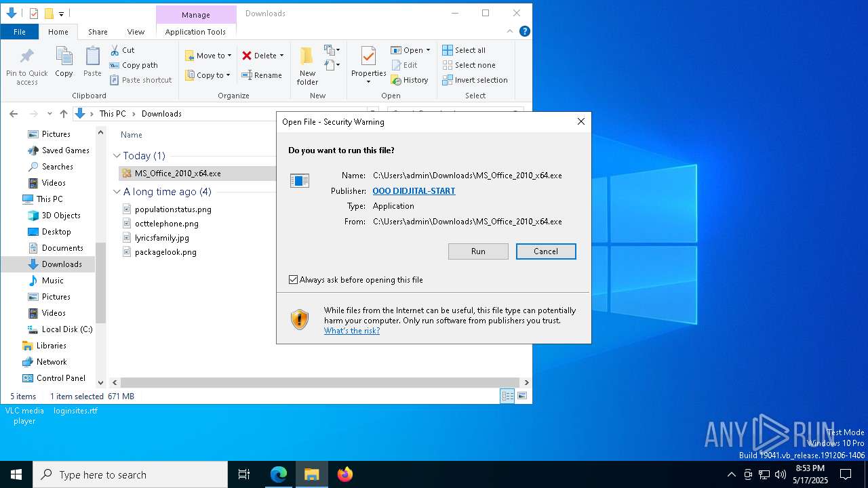Select populationstatus.png file

click(173, 209)
